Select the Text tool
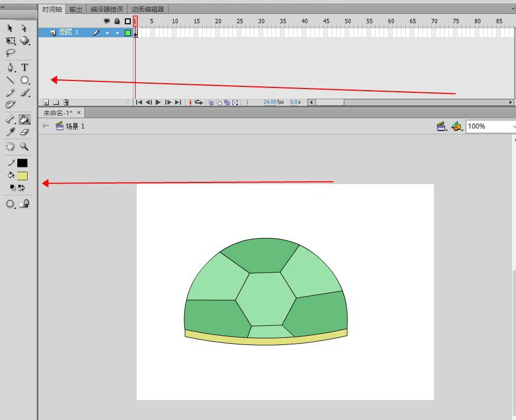 coord(24,67)
